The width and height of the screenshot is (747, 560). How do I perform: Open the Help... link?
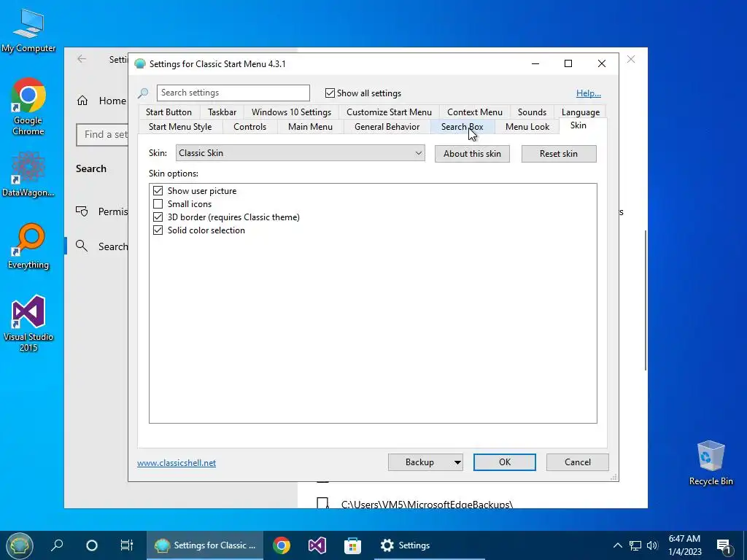tap(589, 93)
